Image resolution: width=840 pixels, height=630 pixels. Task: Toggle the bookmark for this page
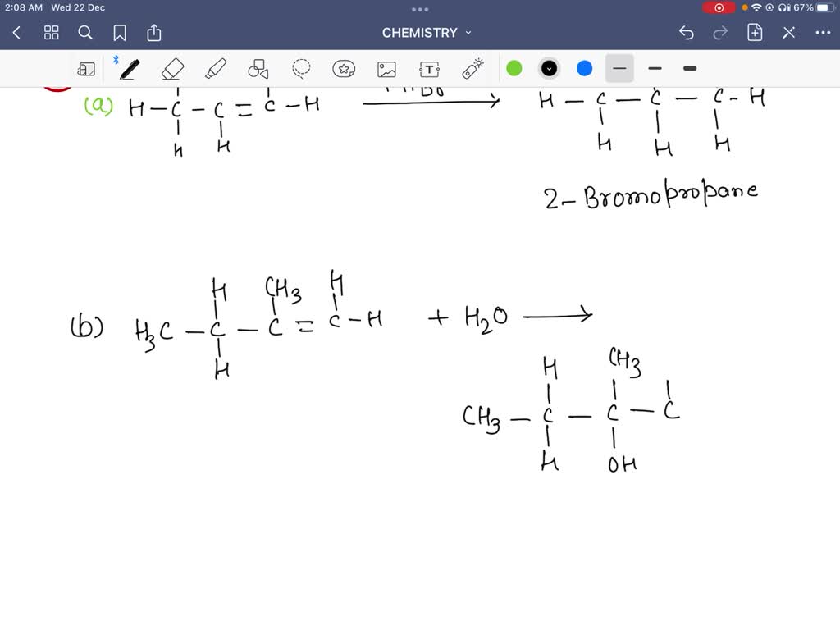click(121, 33)
